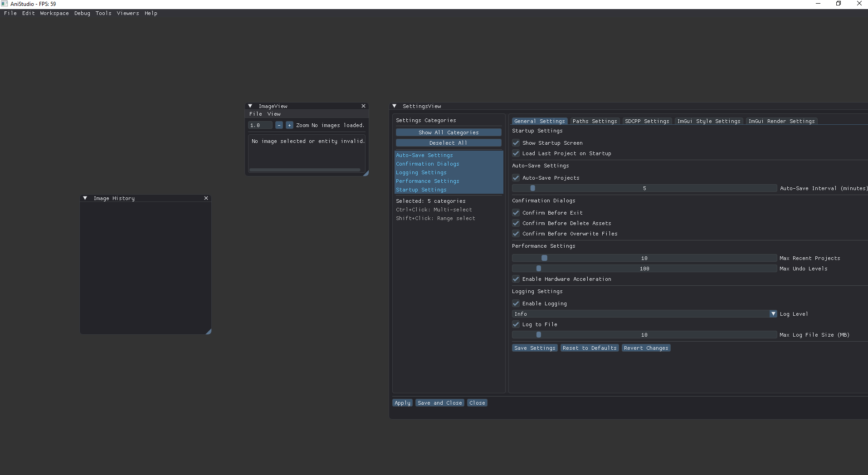
Task: Open the ImageView View menu
Action: (274, 114)
